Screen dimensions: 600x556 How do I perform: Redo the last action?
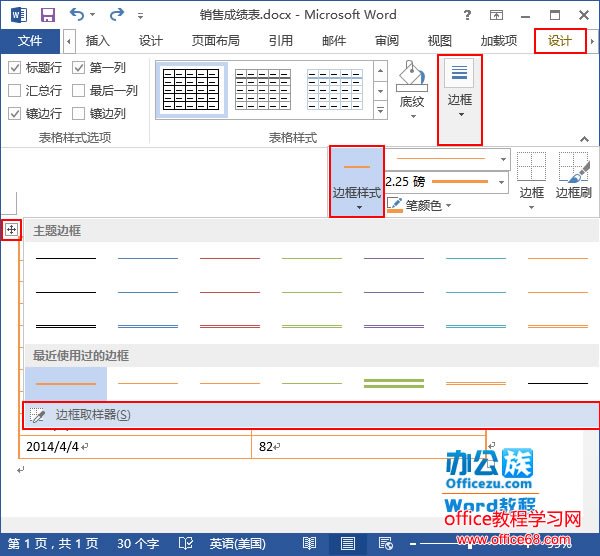click(x=116, y=15)
